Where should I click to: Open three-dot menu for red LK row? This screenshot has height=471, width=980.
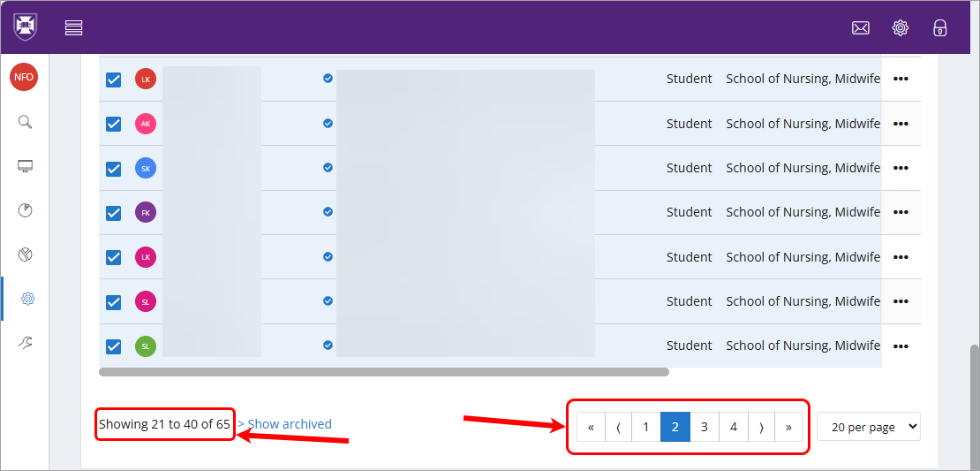pyautogui.click(x=901, y=79)
